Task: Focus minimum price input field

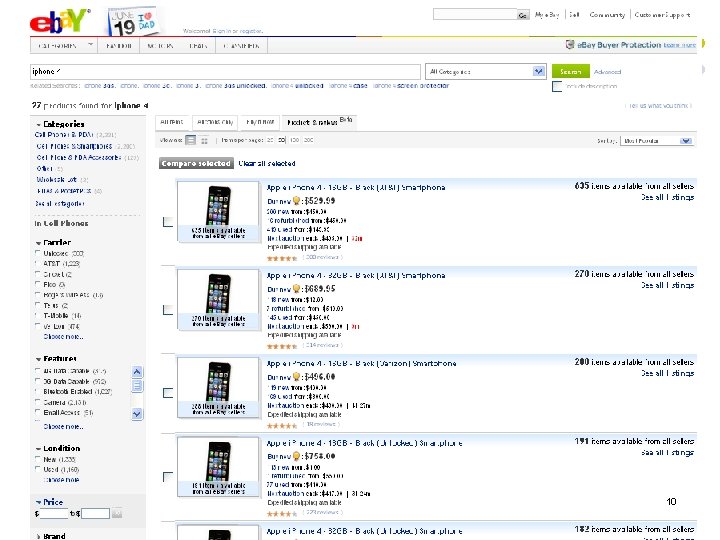Action: [x=54, y=513]
